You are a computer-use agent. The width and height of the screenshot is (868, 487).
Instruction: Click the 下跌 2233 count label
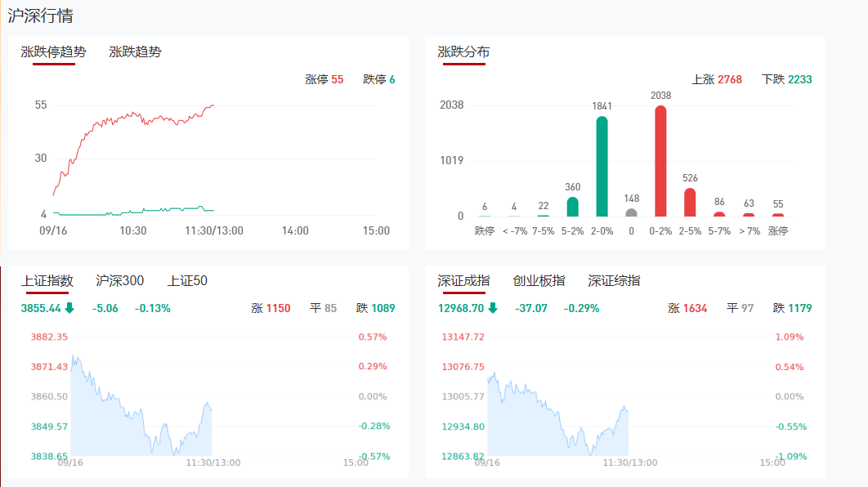click(786, 79)
